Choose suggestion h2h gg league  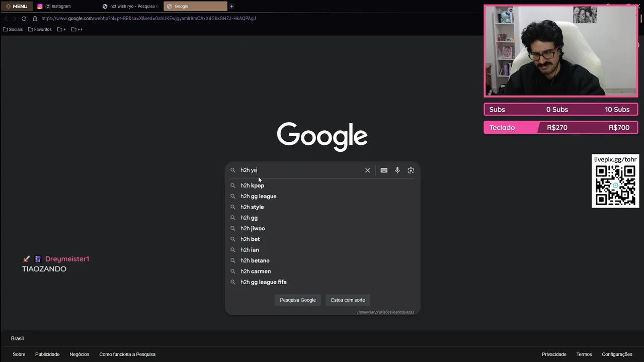pyautogui.click(x=322, y=196)
